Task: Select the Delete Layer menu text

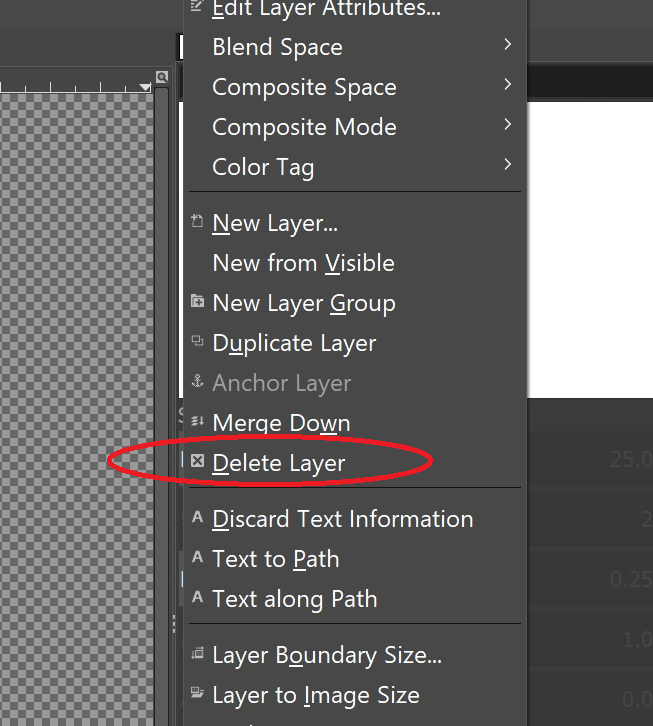Action: [x=279, y=463]
